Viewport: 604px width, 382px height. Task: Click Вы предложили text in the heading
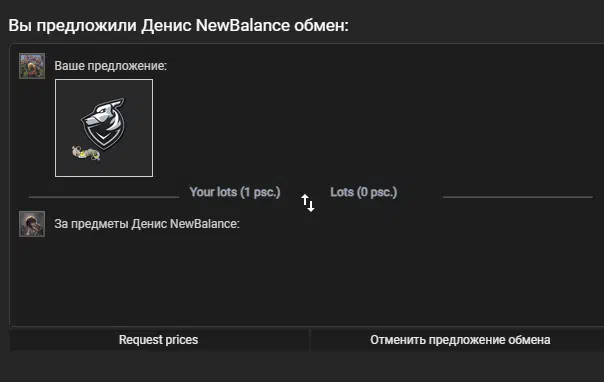point(72,25)
